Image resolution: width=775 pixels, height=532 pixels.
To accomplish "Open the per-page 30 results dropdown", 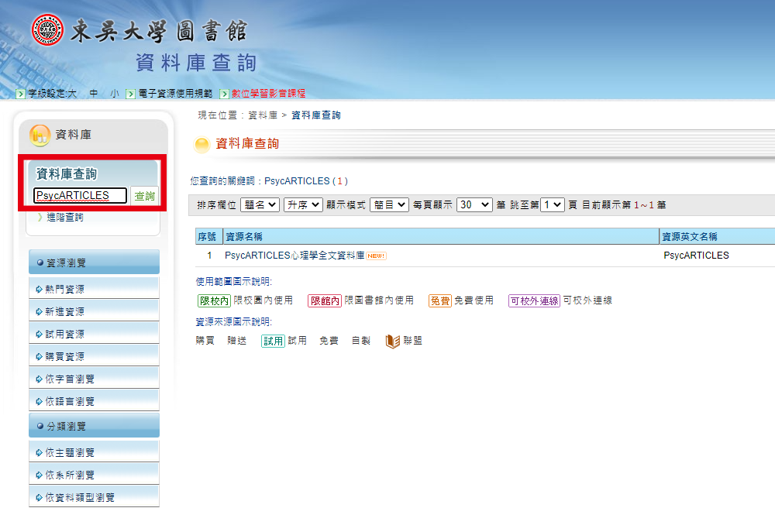I will click(474, 205).
